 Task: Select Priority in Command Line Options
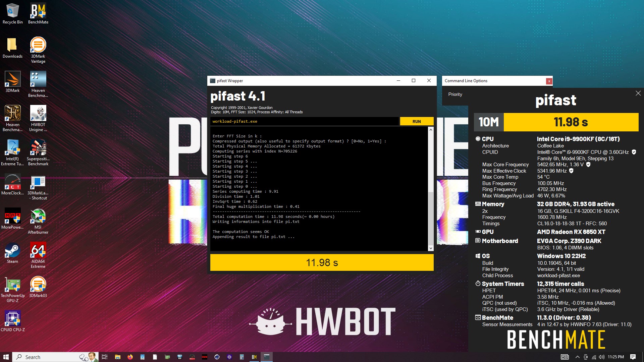[455, 95]
